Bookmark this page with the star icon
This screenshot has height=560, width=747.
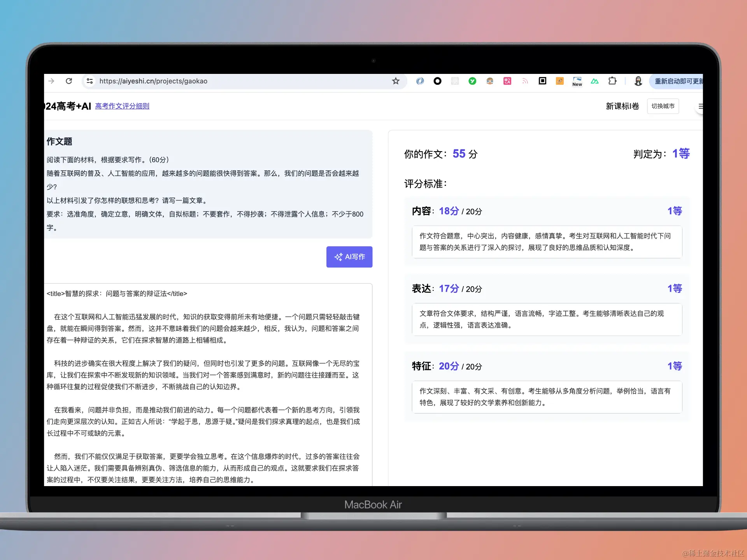pos(395,81)
